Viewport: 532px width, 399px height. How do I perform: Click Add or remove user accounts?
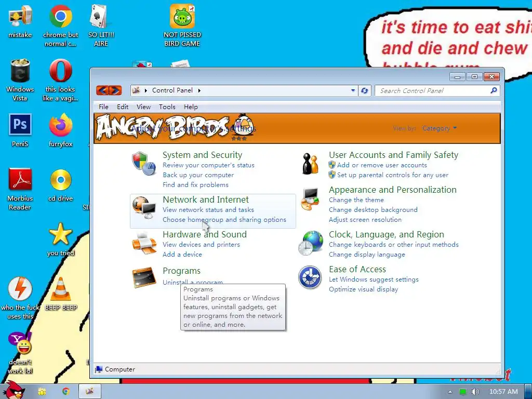tap(382, 165)
